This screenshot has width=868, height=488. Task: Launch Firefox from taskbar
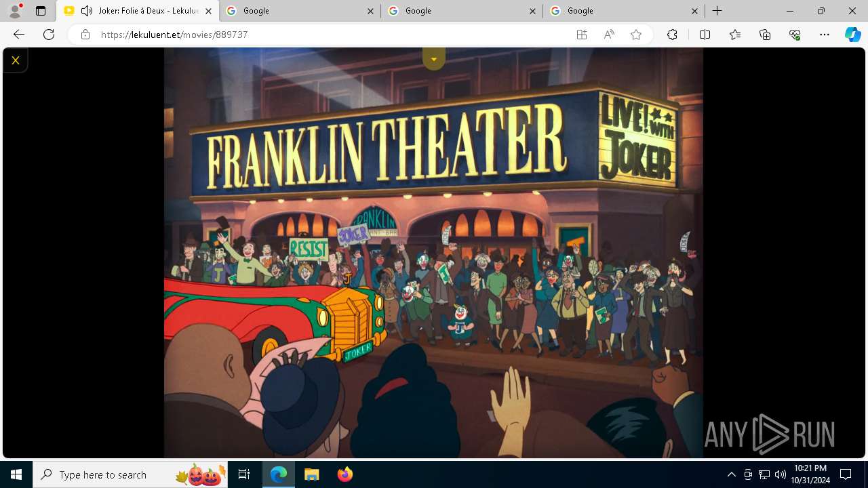[344, 474]
